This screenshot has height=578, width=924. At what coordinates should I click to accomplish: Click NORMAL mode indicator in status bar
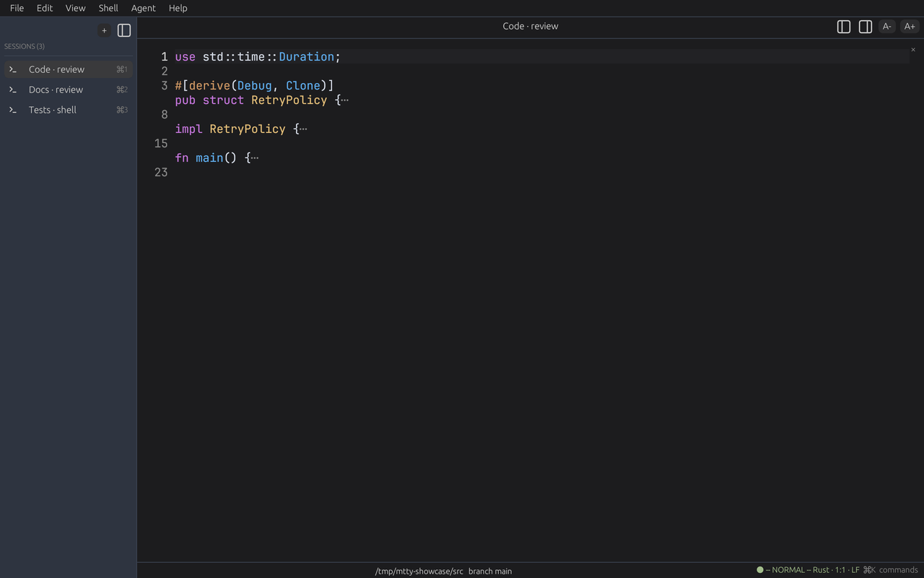click(788, 570)
